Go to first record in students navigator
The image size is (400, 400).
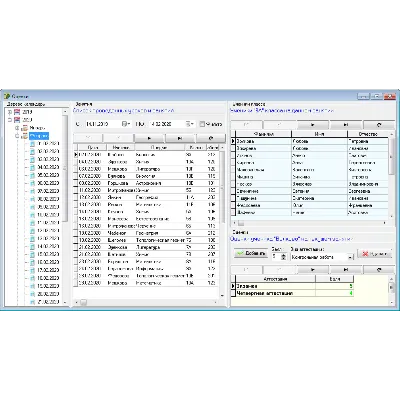(x=247, y=125)
